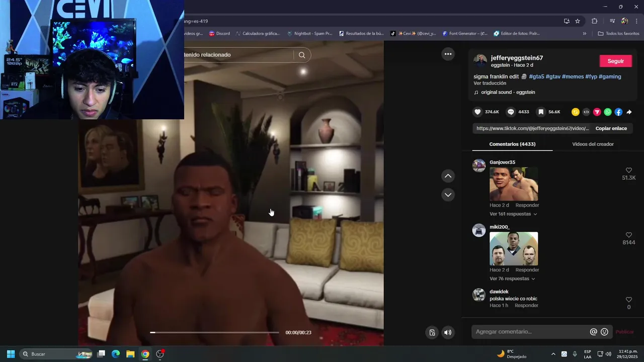The image size is (644, 362).
Task: Open the #memes hashtag
Action: click(573, 76)
